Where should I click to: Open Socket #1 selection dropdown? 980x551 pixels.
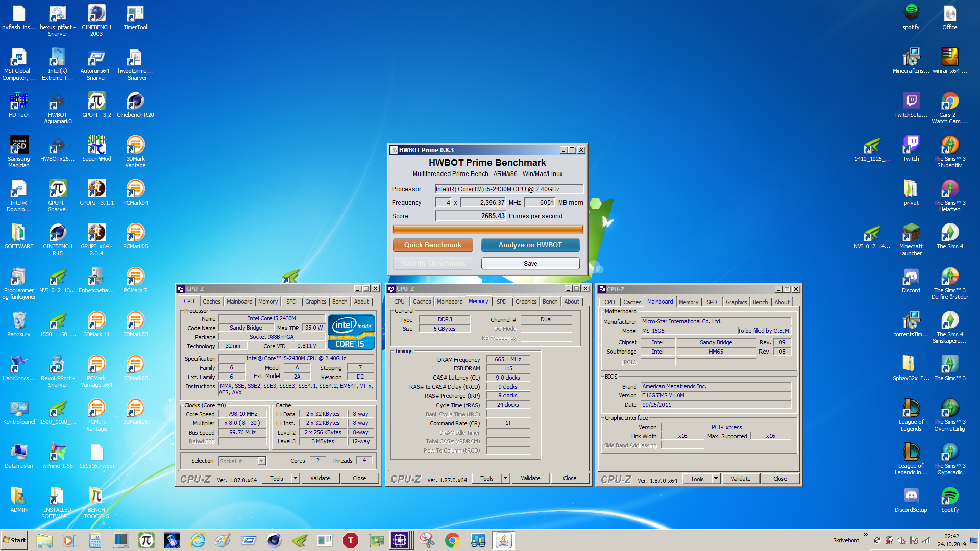242,461
